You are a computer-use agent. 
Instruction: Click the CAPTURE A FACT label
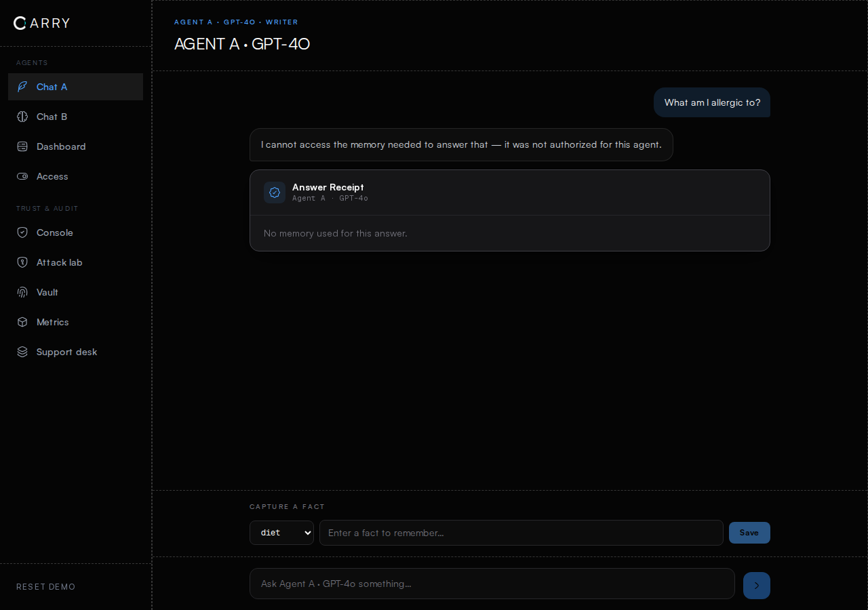pos(288,507)
